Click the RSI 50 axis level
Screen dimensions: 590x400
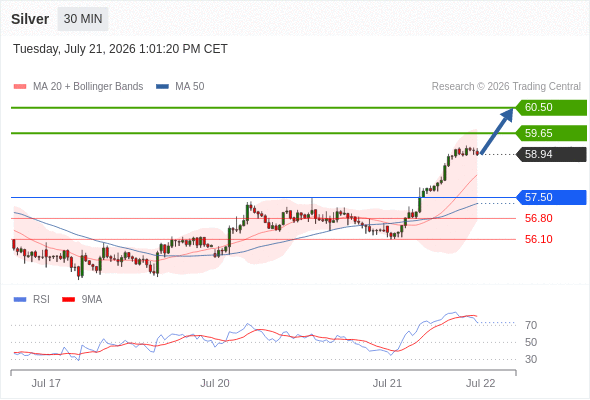[x=531, y=342]
